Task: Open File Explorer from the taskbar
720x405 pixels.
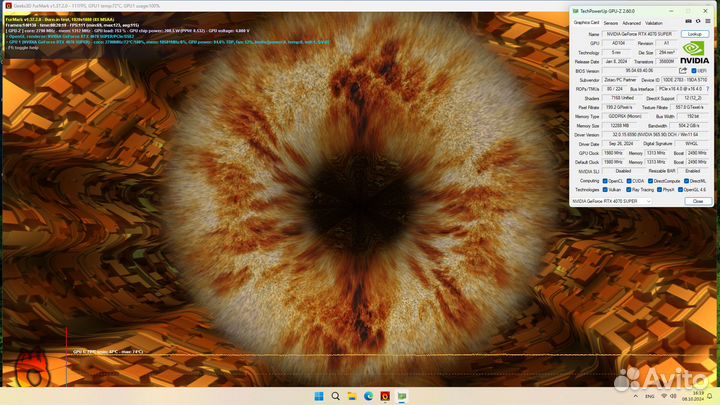Action: point(352,396)
